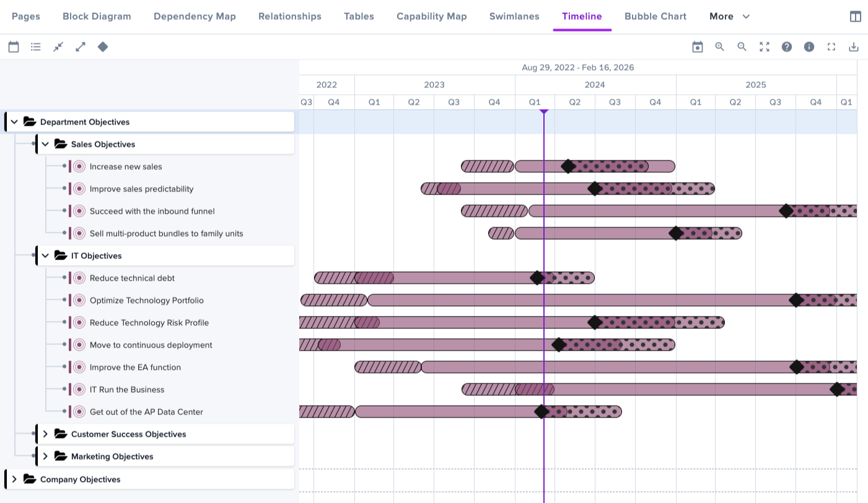The width and height of the screenshot is (868, 503).
Task: Switch to the Tables tab
Action: click(x=359, y=16)
